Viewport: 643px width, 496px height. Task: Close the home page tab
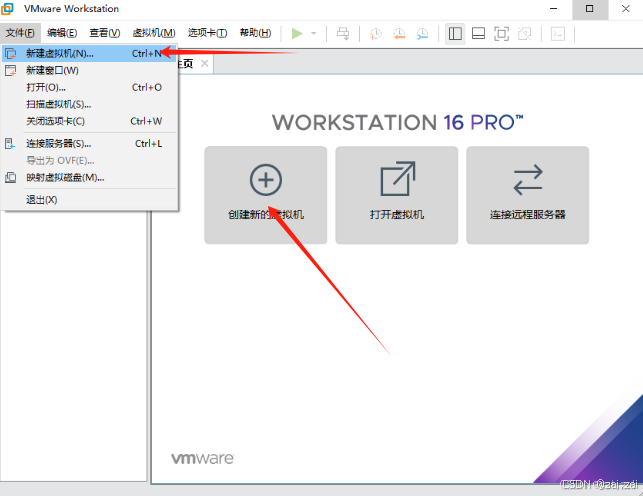click(205, 64)
